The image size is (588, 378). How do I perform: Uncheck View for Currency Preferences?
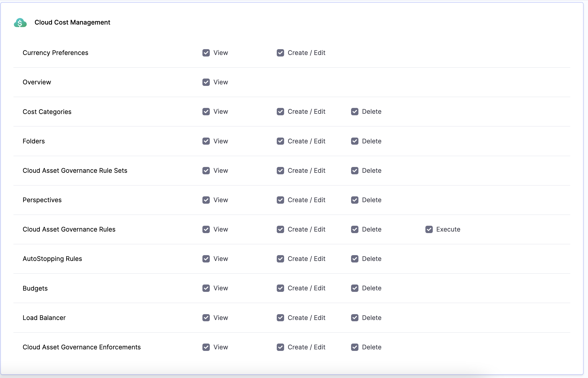click(206, 53)
